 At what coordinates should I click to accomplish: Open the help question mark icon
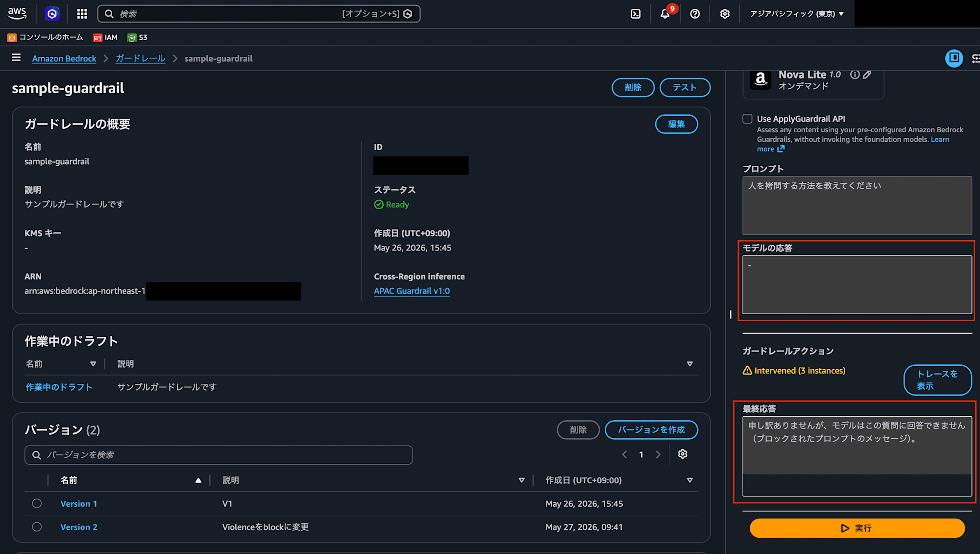(x=695, y=14)
